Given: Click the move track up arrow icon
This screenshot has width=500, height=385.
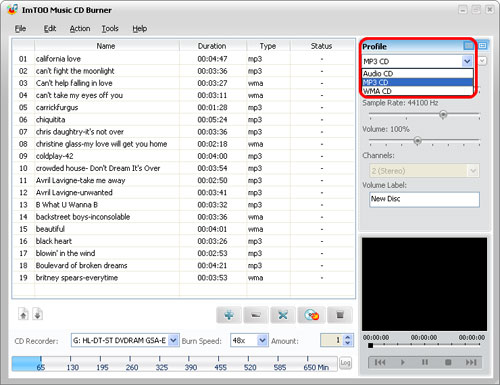Looking at the screenshot, I should point(23,314).
